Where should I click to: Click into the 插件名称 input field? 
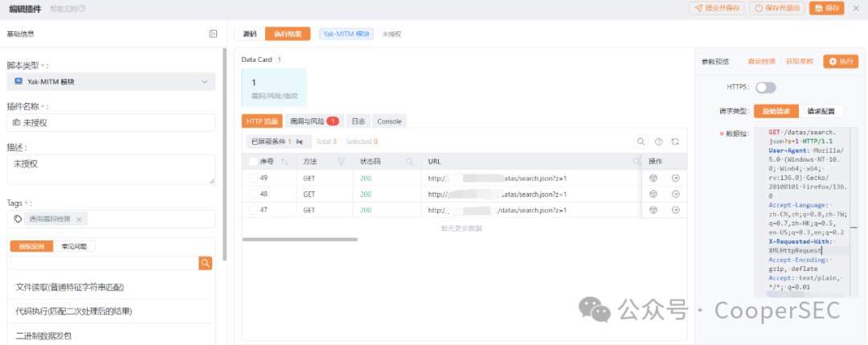pos(111,123)
